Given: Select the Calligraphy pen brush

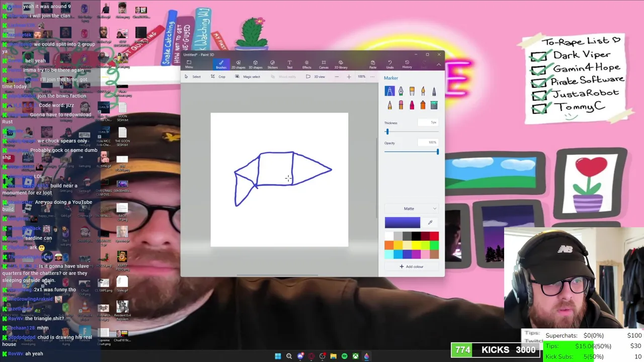Looking at the screenshot, I should click(x=400, y=91).
